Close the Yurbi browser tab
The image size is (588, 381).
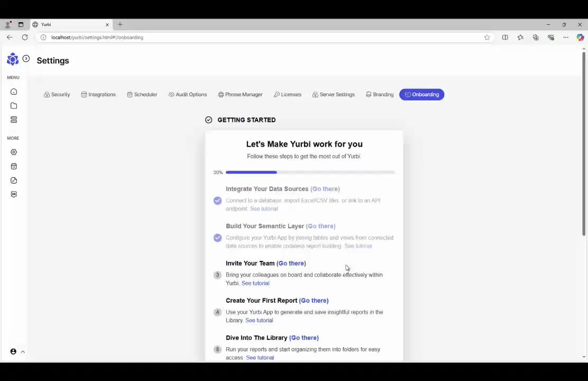(x=107, y=24)
